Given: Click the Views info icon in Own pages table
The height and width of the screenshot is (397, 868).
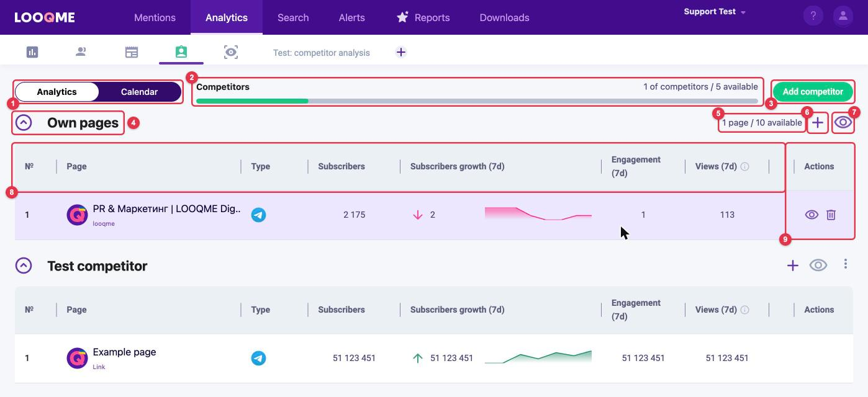Looking at the screenshot, I should 744,166.
